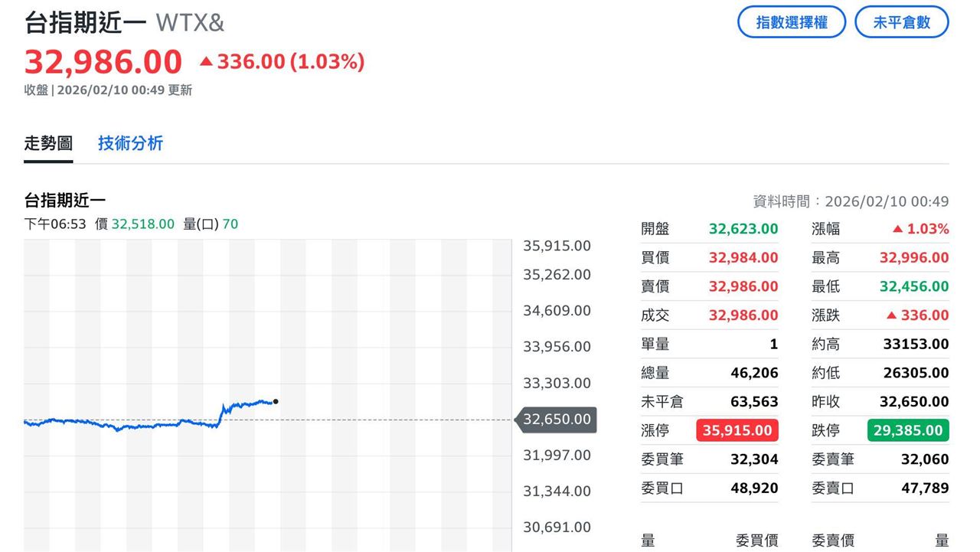Image resolution: width=980 pixels, height=552 pixels.
Task: Click the 未平倉 value 63,563
Action: click(x=753, y=402)
